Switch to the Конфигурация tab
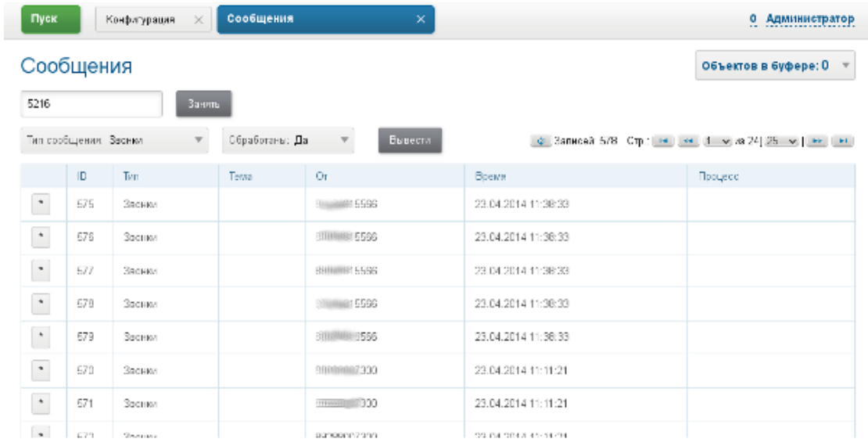The image size is (868, 446). click(x=141, y=20)
